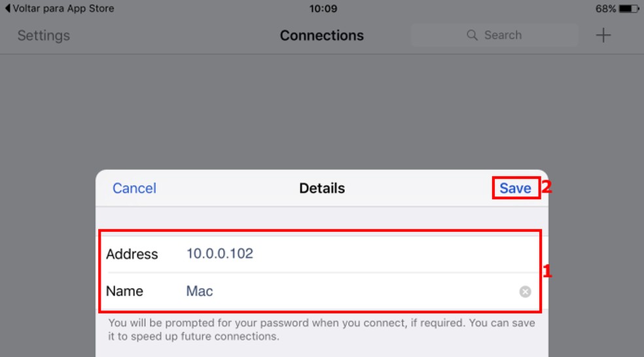Viewport: 644px width, 357px height.
Task: Clear the Name field with x icon
Action: tap(525, 292)
